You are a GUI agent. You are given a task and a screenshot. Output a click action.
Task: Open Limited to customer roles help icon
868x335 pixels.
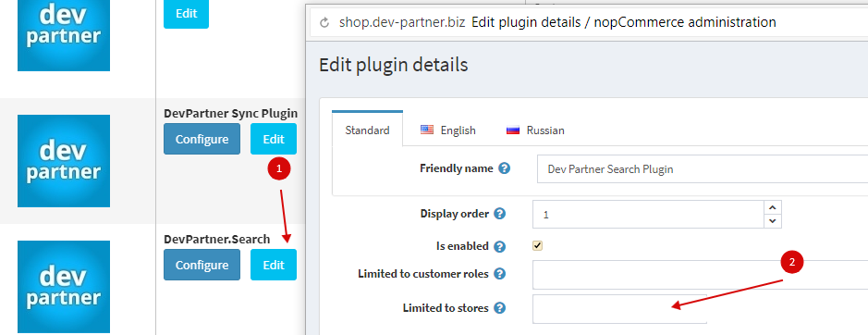pyautogui.click(x=499, y=274)
